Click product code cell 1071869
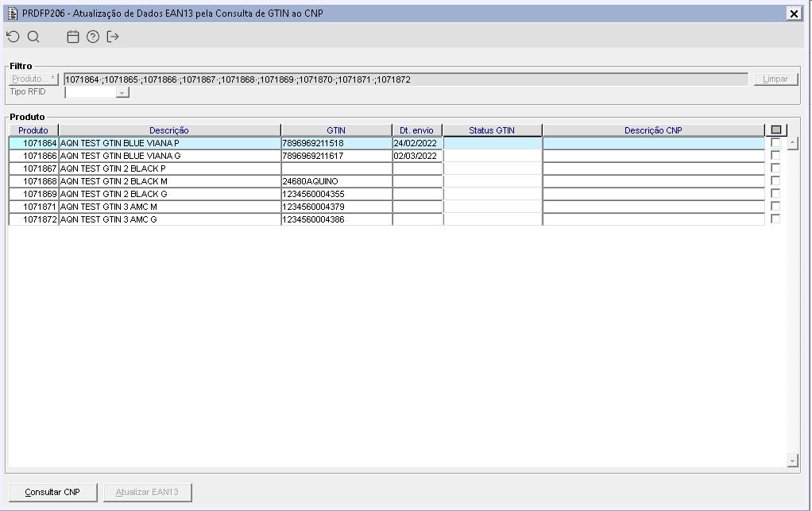812x511 pixels. [33, 194]
